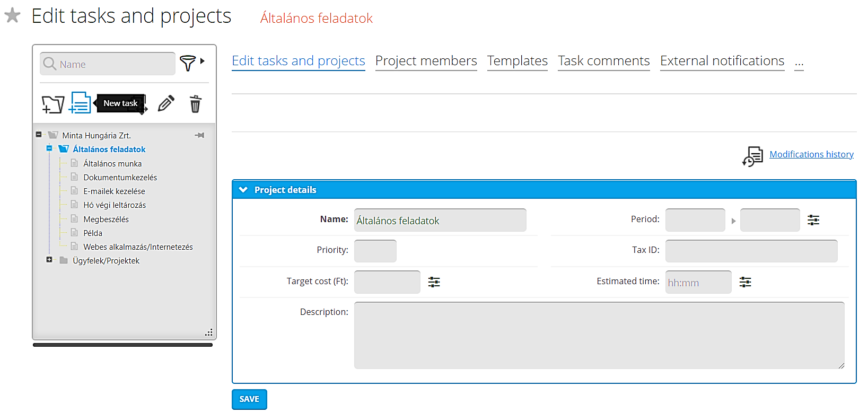Collapse the Project details panel
This screenshot has width=868, height=413.
243,190
